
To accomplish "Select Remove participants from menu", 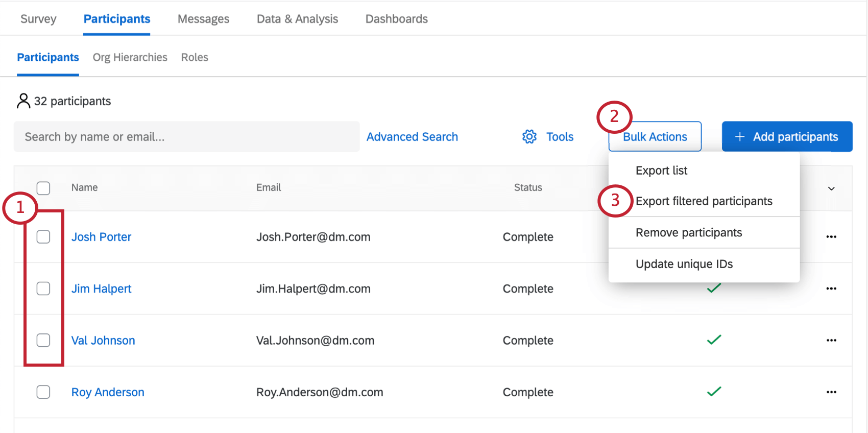I will 688,233.
